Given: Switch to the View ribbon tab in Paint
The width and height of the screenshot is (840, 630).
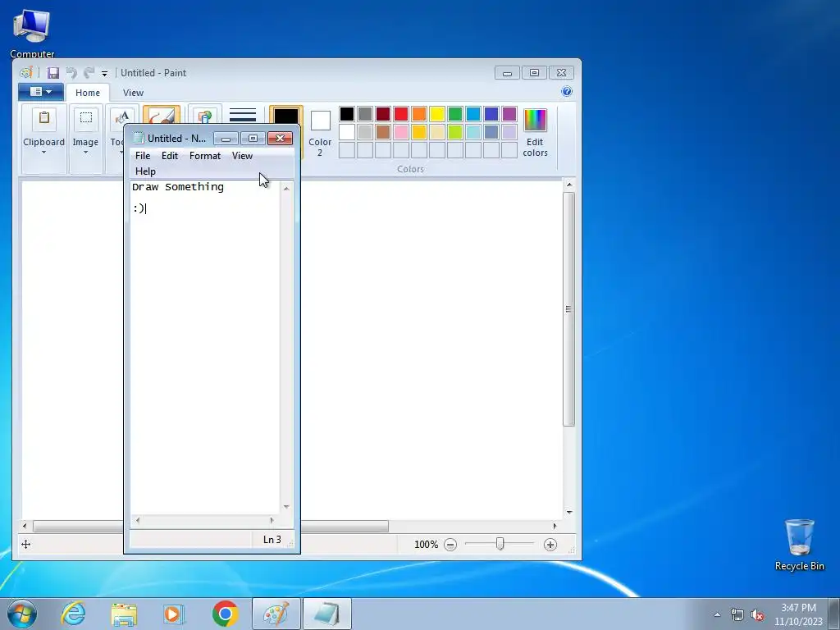Looking at the screenshot, I should coord(133,93).
